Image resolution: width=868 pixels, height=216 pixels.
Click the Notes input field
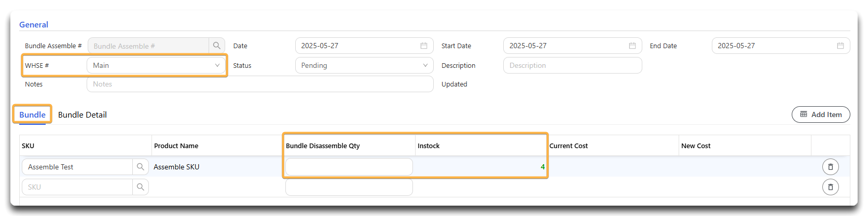coord(260,84)
